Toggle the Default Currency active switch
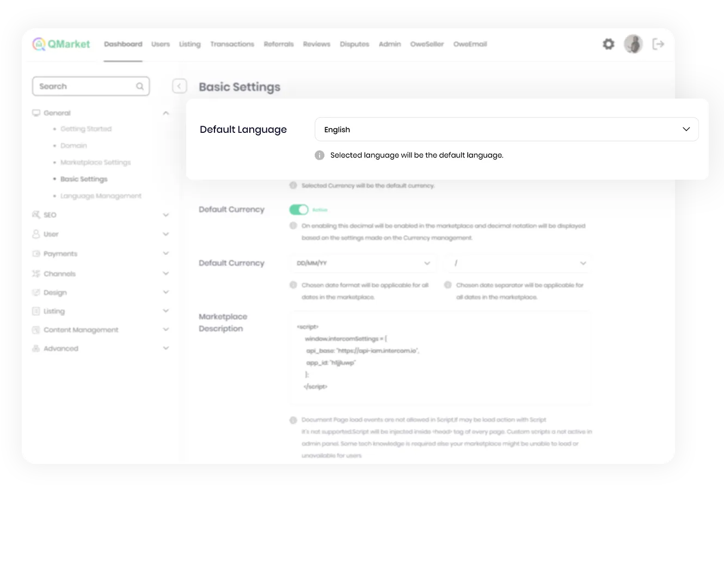724x588 pixels. point(298,210)
